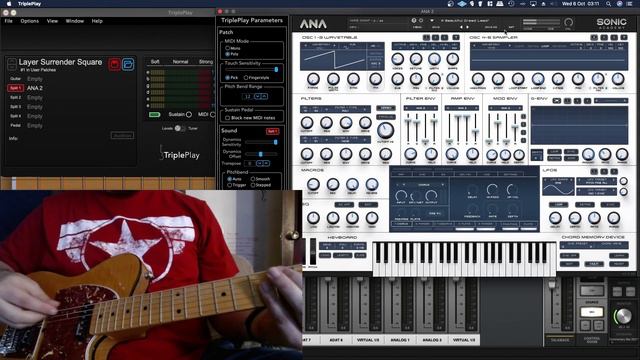
Task: Open the G-ENV preset dropdown
Action: (x=611, y=100)
